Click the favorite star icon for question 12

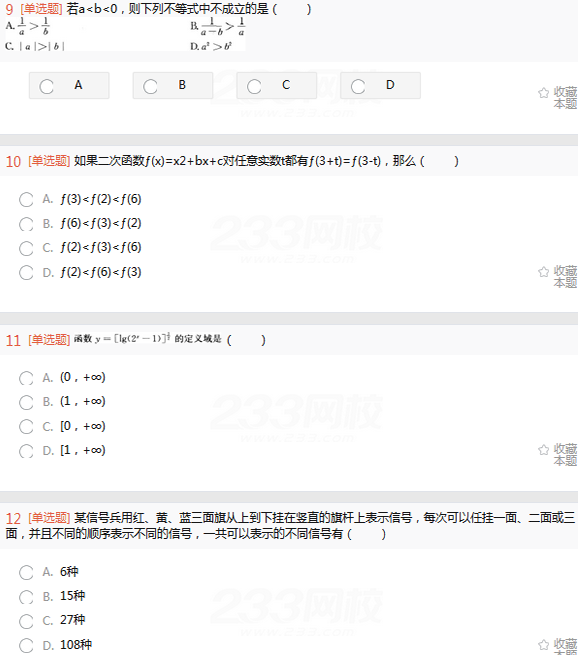coord(543,645)
